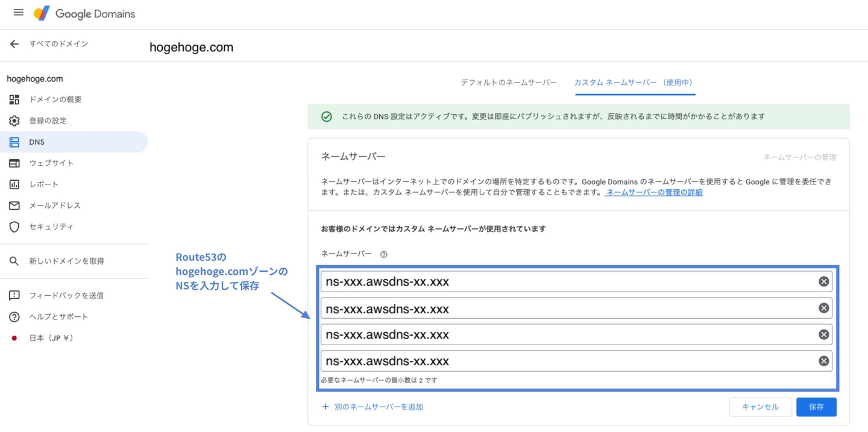Delete the fourth nameserver entry
The image size is (868, 432).
(823, 362)
